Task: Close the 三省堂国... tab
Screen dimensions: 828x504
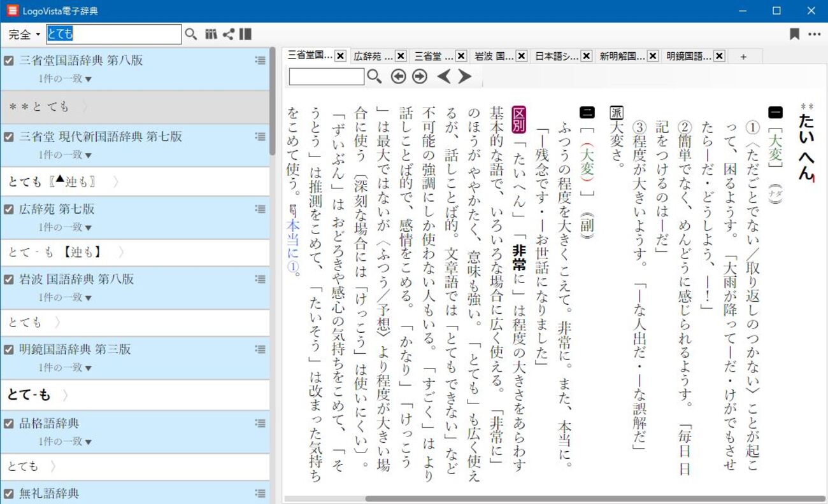Action: pyautogui.click(x=340, y=56)
